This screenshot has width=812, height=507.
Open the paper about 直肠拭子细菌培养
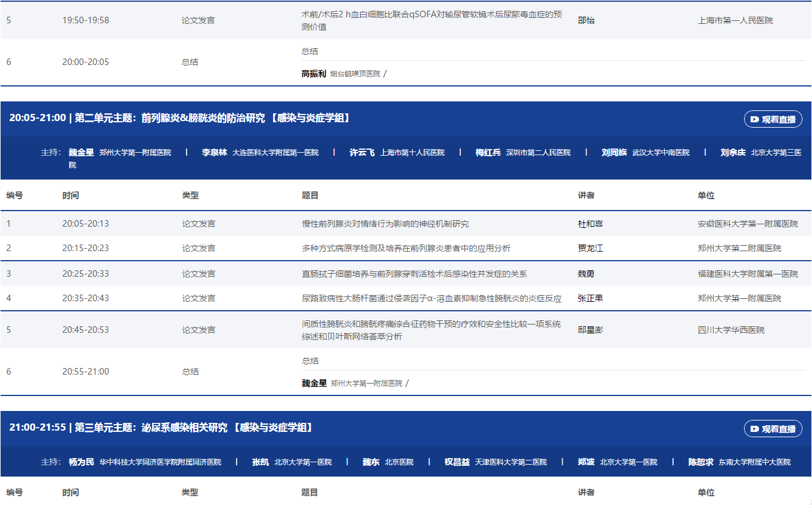(x=414, y=274)
